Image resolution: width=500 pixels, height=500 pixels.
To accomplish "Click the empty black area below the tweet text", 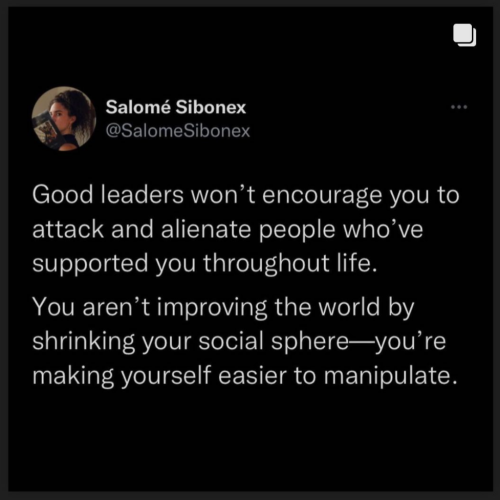I will pyautogui.click(x=250, y=440).
